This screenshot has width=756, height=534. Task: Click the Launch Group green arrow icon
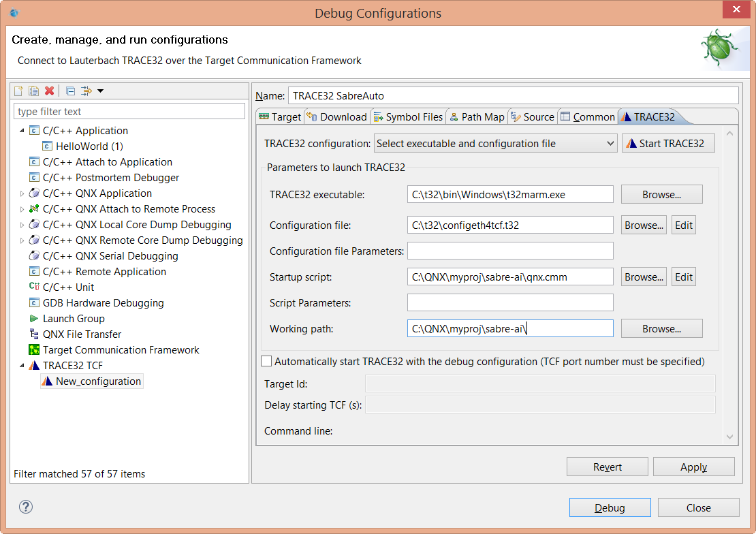coord(34,318)
